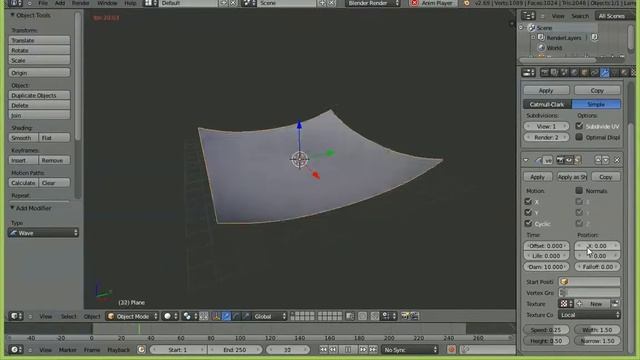This screenshot has height=360, width=640.
Task: Open the Blender Render engine dropdown
Action: [x=373, y=3]
